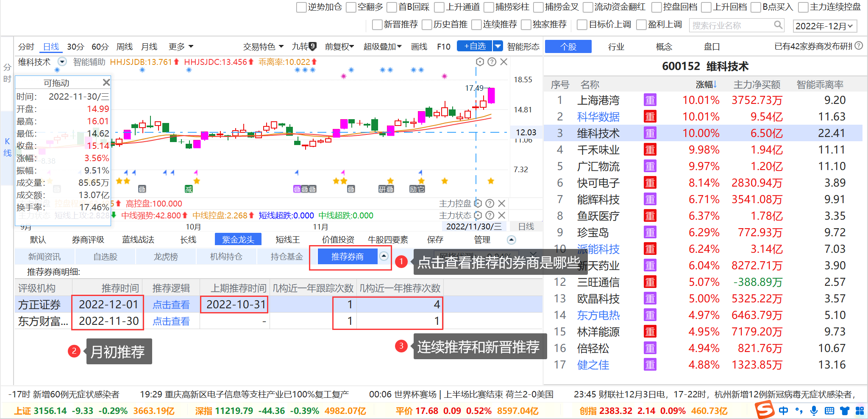The image size is (868, 419).
Task: Tick the 首B回踩 checkbox
Action: pos(392,7)
